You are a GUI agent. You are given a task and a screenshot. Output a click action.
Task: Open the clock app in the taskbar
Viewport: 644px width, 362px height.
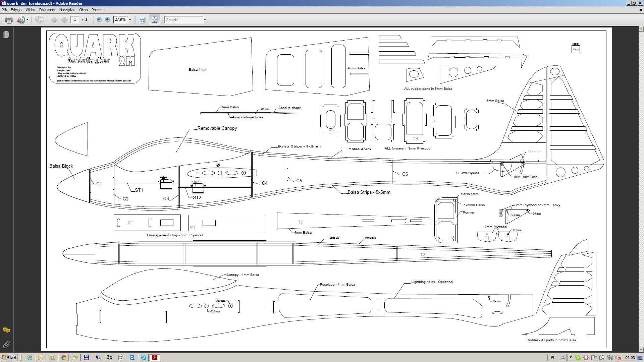pyautogui.click(x=41, y=358)
